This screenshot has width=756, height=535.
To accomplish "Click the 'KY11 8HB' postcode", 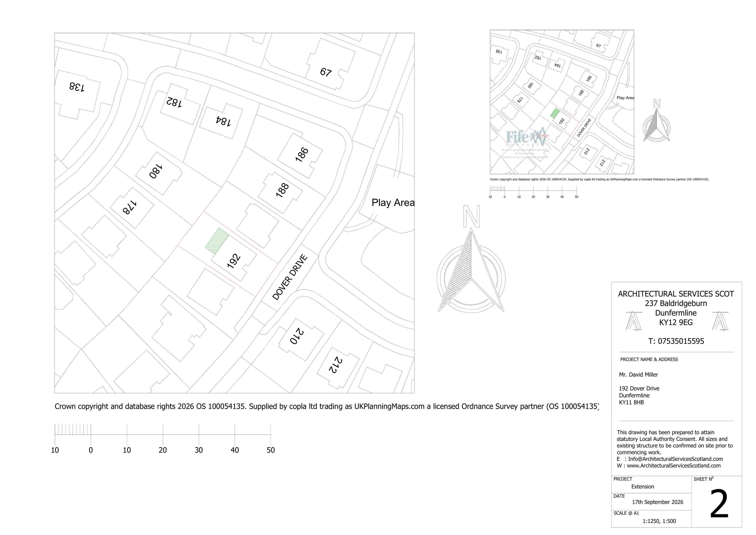I will pos(631,402).
